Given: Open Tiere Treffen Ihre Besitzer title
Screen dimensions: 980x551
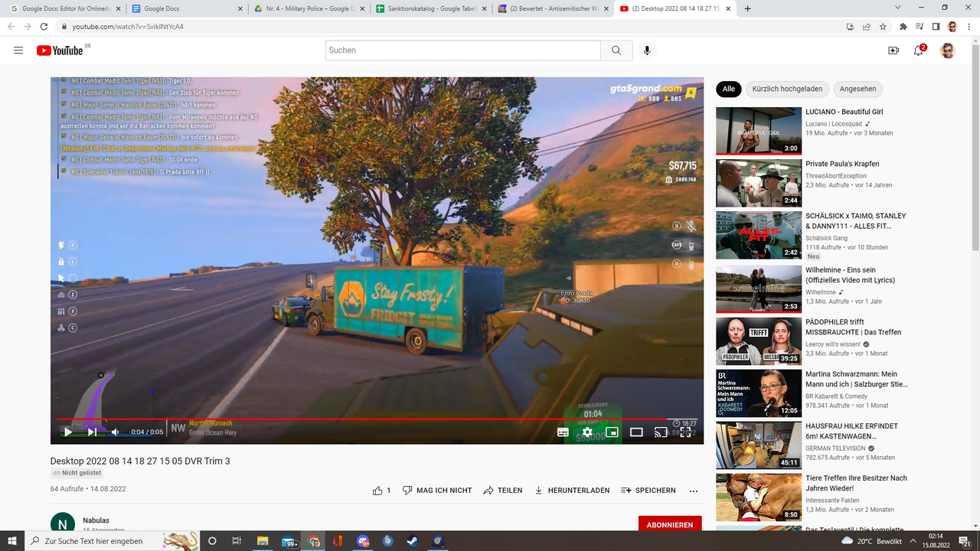Looking at the screenshot, I should pos(856,483).
